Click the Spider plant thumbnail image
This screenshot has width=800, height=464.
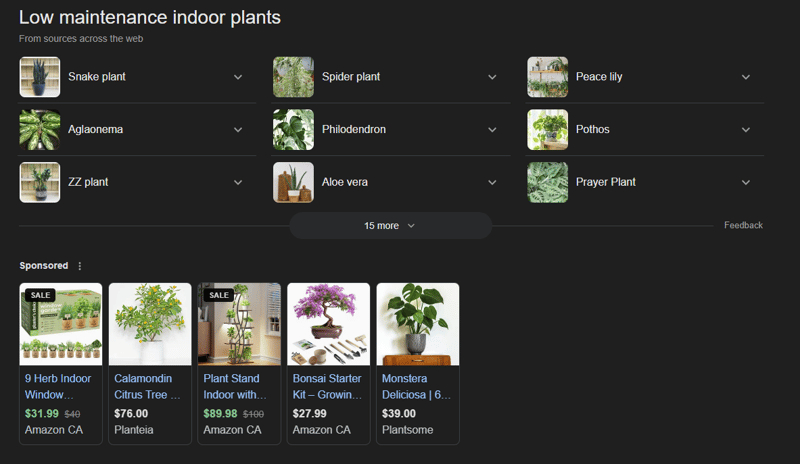click(293, 77)
